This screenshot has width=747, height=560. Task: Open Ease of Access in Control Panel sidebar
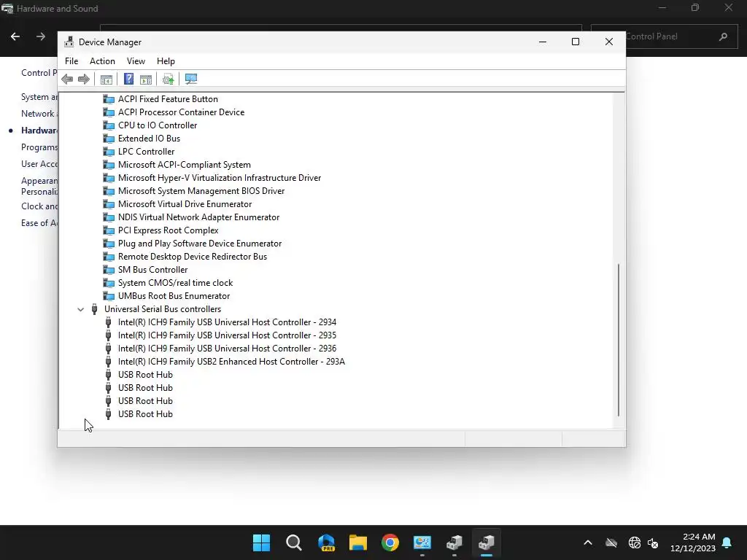pos(39,223)
